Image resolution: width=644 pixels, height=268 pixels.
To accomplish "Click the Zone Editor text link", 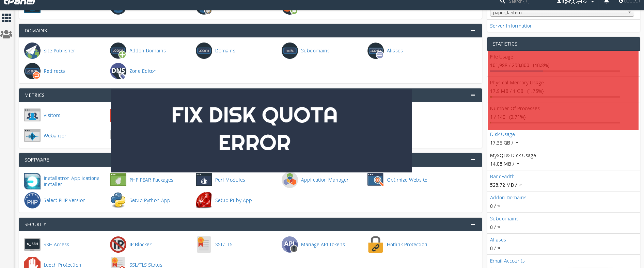I will coord(142,71).
